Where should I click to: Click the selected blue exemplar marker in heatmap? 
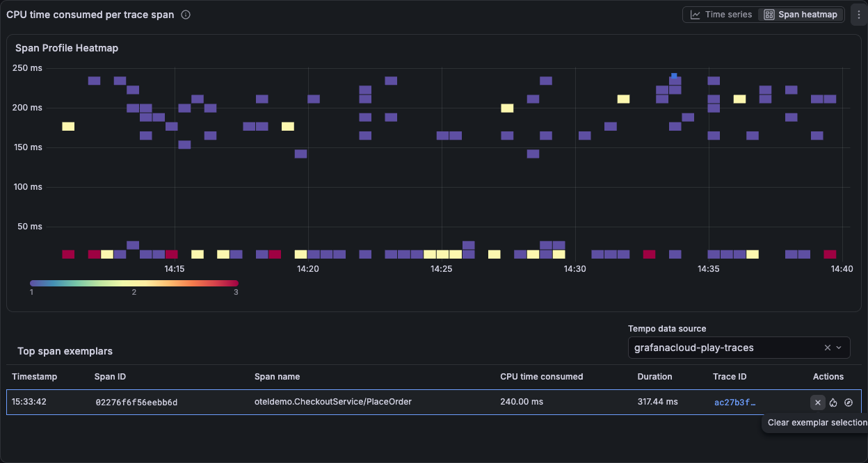(x=674, y=76)
